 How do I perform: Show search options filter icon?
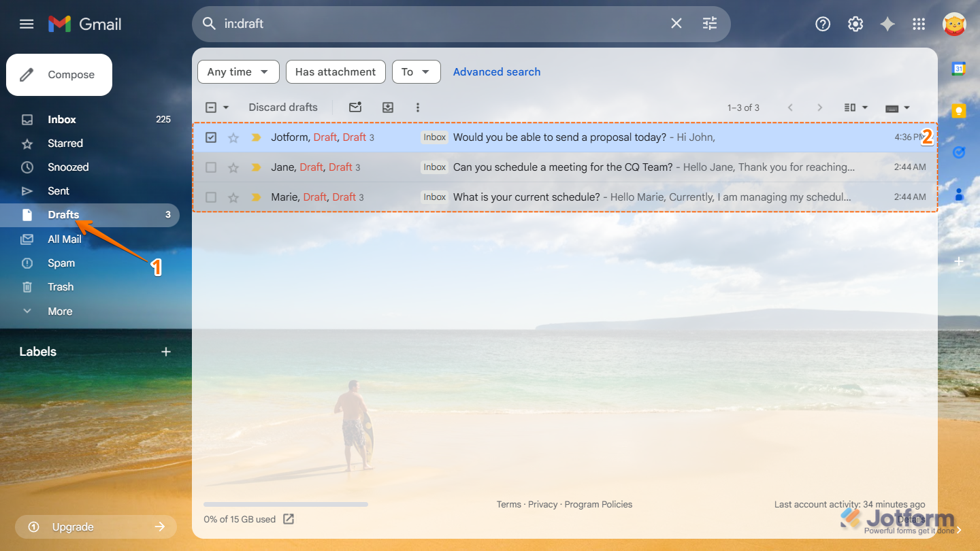[710, 24]
